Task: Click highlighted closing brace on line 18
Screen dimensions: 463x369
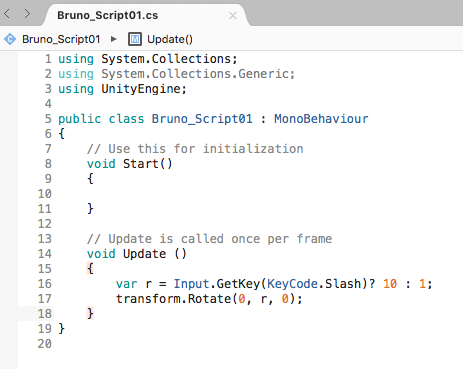Action: [90, 314]
